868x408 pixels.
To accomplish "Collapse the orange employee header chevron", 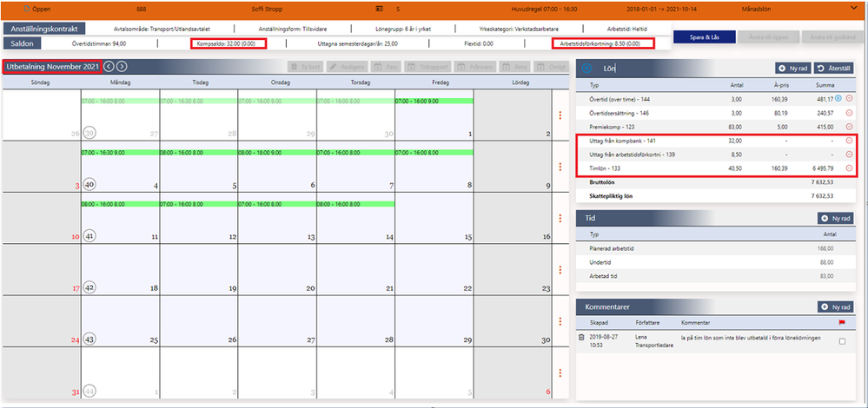I will pyautogui.click(x=853, y=9).
